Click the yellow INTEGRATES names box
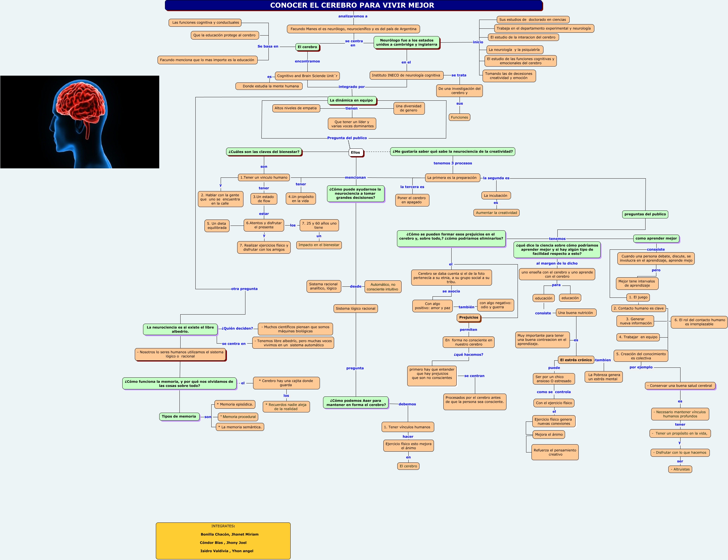This screenshot has width=728, height=560. (x=223, y=541)
